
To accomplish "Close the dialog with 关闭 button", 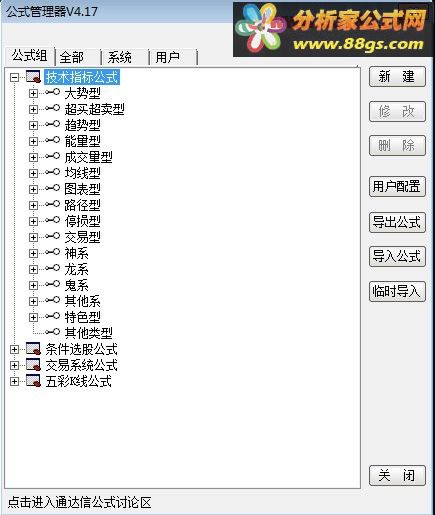I will [397, 476].
